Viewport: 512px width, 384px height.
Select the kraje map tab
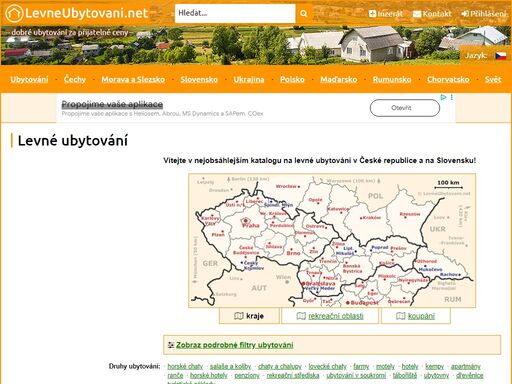pyautogui.click(x=249, y=316)
